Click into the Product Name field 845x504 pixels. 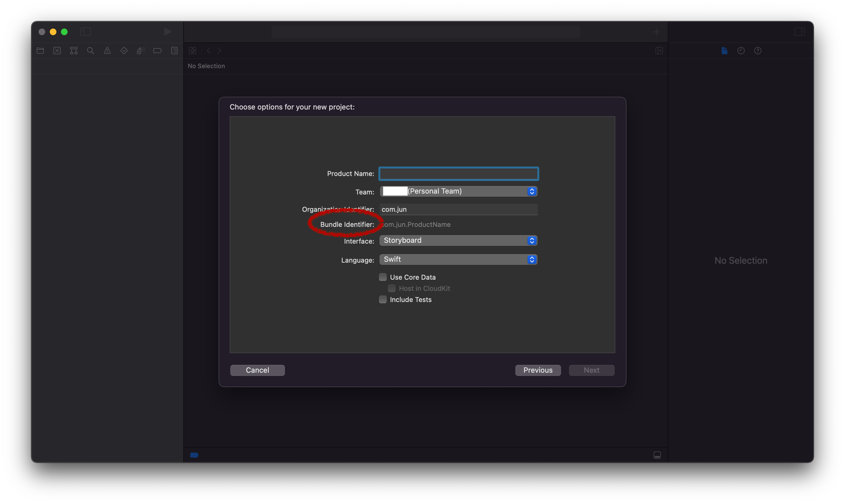458,174
